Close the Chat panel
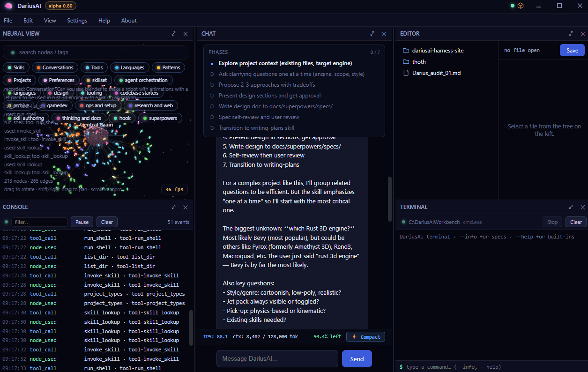588x372 pixels. 384,34
